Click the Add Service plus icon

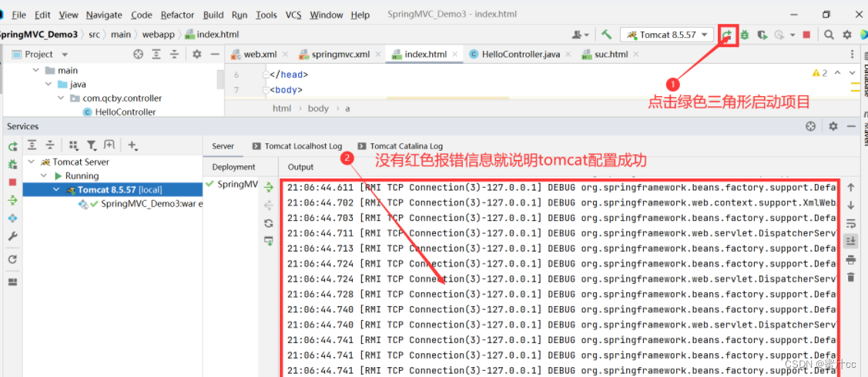click(132, 145)
